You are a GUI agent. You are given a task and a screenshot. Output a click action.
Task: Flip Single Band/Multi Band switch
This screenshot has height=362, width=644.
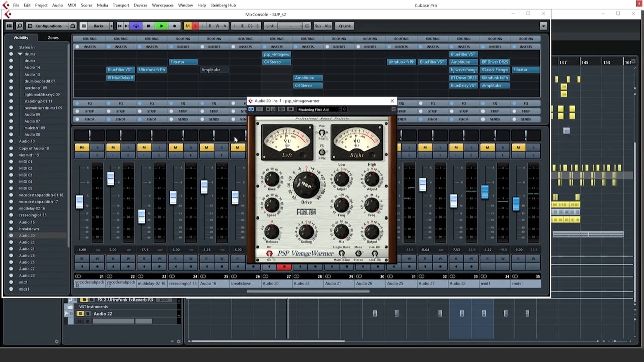pyautogui.click(x=342, y=253)
